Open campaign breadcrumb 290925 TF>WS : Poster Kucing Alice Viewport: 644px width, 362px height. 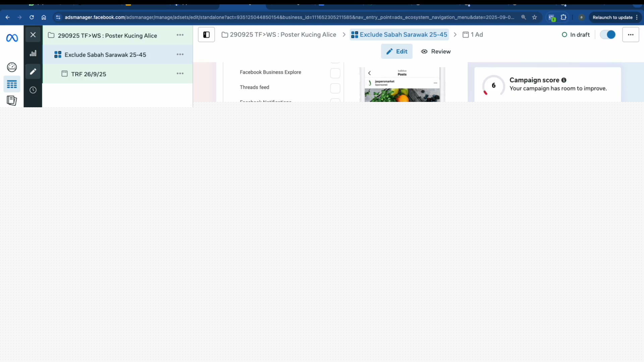279,35
